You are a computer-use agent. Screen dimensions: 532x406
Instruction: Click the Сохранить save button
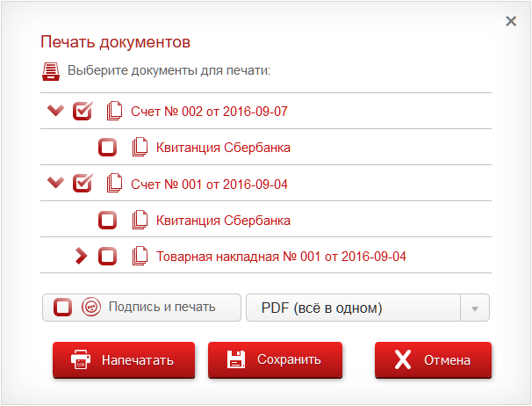(275, 360)
